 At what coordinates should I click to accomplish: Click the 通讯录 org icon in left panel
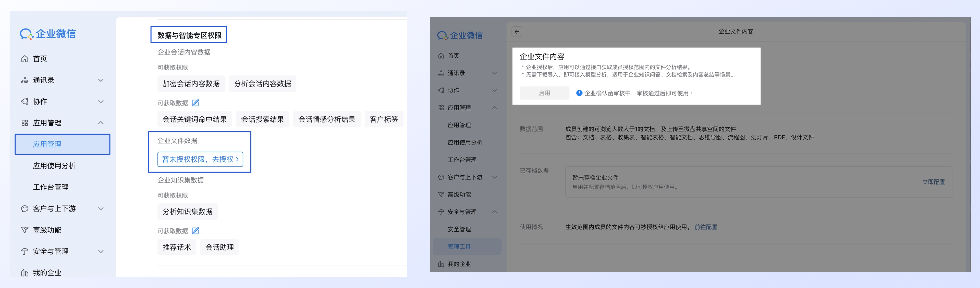(25, 80)
